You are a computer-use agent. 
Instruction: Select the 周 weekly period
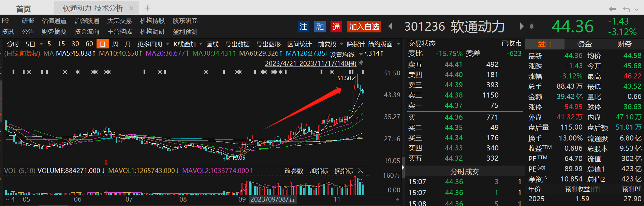pos(115,44)
